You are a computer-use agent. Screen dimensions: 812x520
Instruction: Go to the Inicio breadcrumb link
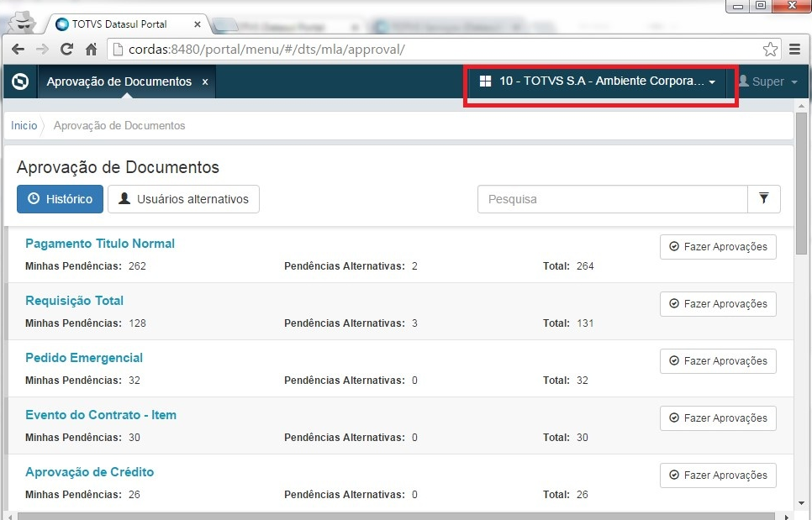click(24, 125)
